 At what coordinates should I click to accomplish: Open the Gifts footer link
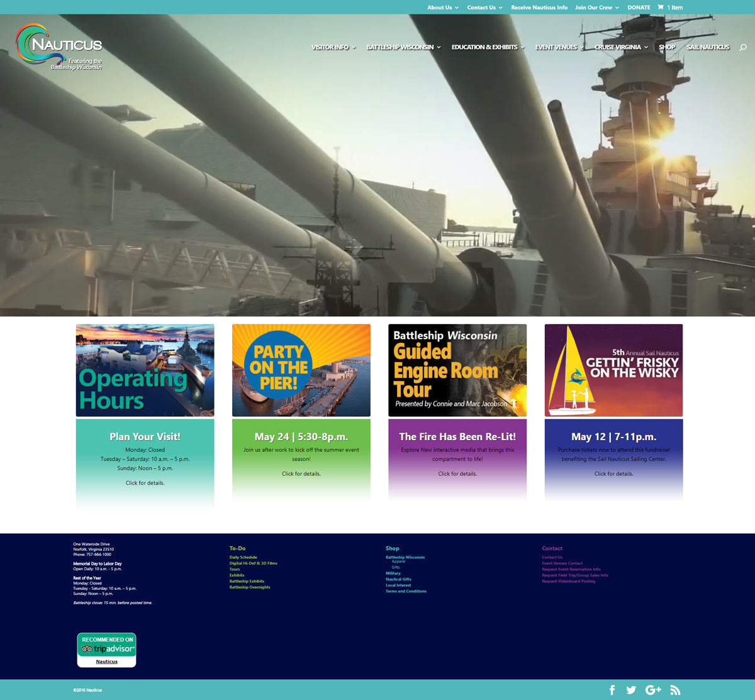point(395,567)
